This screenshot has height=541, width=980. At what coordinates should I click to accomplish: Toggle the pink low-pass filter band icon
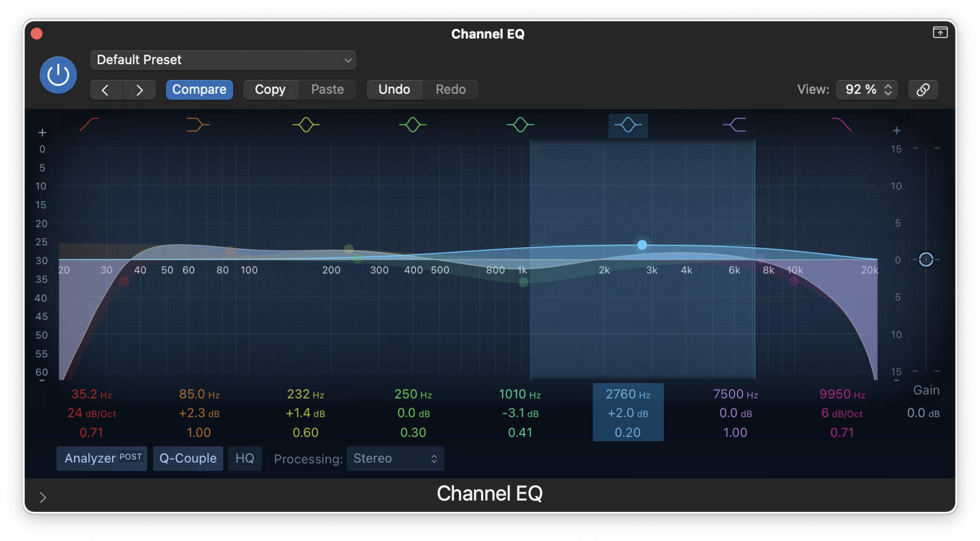coord(841,124)
